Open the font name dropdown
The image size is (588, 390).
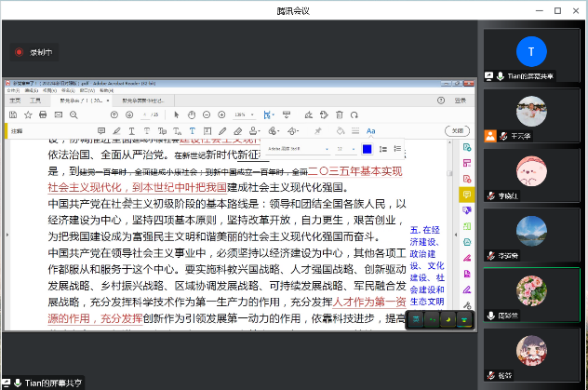tap(296, 149)
